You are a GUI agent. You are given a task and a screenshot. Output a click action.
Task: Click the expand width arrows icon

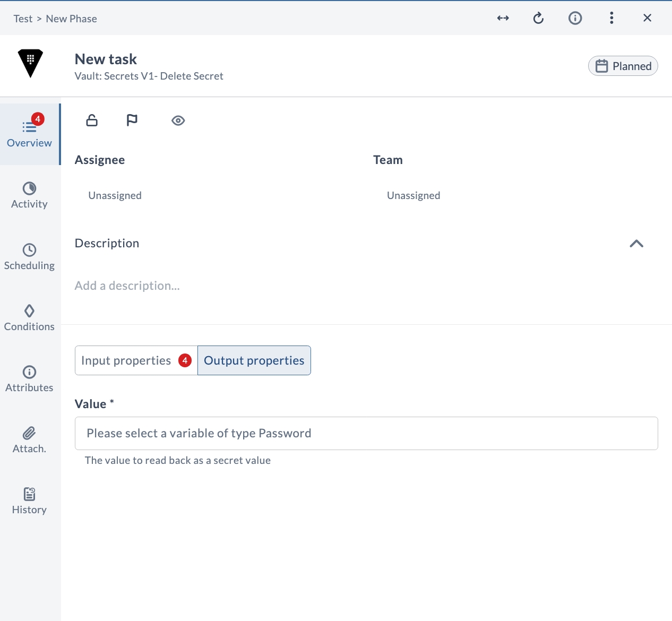tap(503, 18)
